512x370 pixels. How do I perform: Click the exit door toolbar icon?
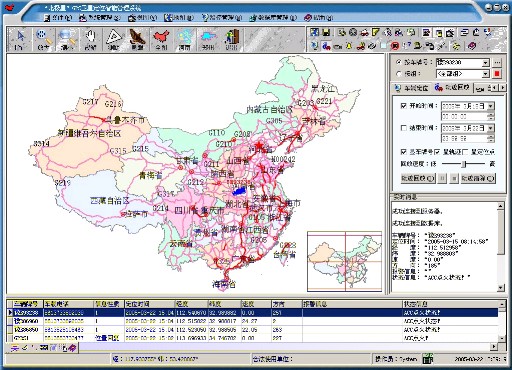tap(232, 39)
